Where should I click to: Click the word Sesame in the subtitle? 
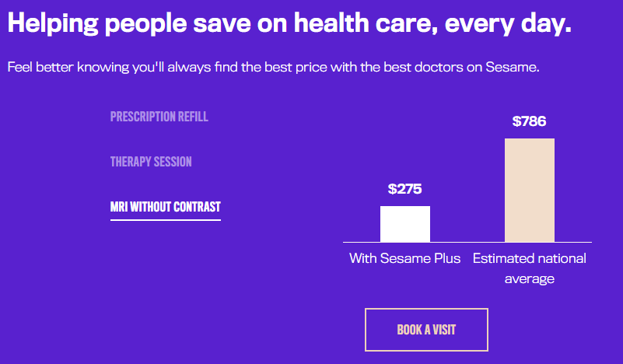click(x=511, y=67)
